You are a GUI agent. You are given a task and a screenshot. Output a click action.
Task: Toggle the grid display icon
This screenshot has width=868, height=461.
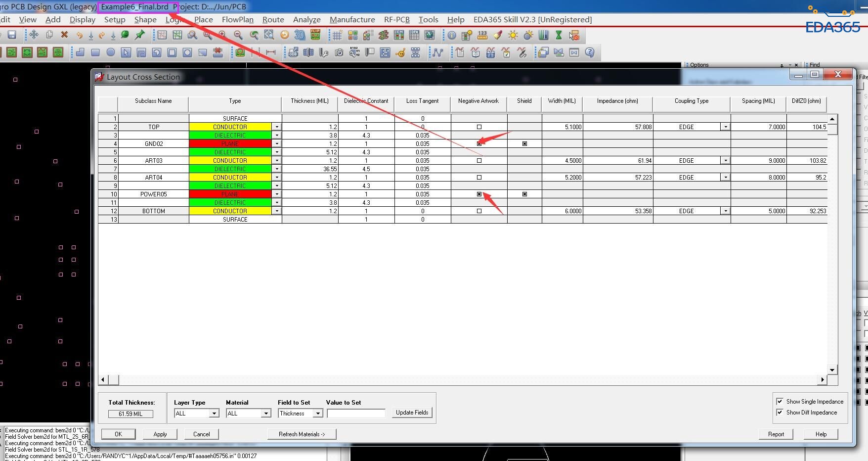coord(337,35)
